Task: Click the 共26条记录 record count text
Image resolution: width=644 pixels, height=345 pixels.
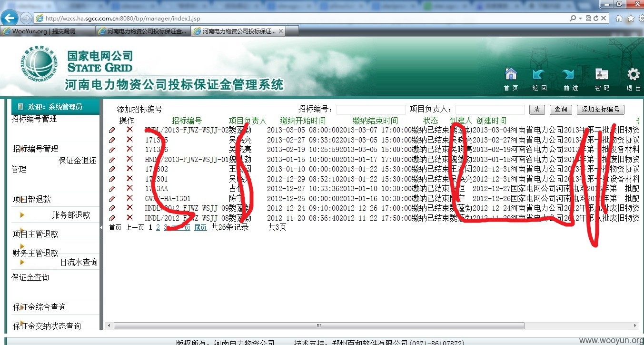Action: click(230, 227)
